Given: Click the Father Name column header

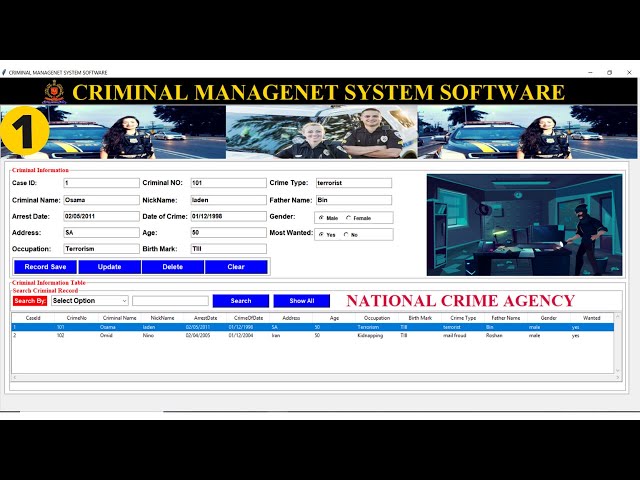Looking at the screenshot, I should [x=506, y=318].
